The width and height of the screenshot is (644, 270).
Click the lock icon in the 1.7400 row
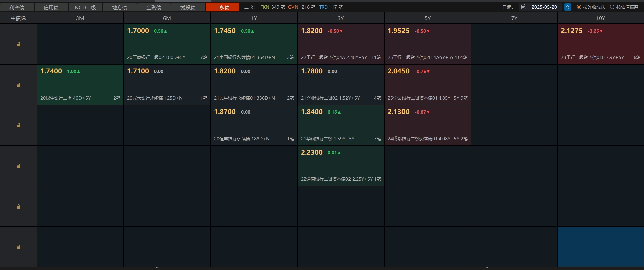19,85
